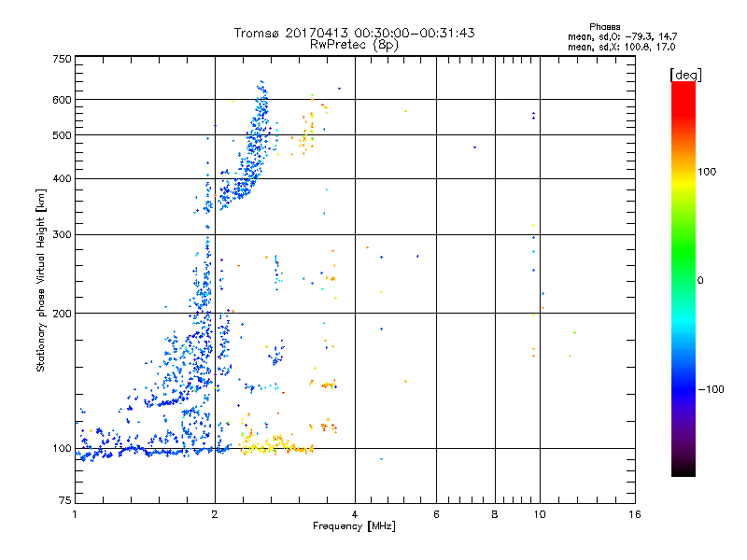Click the x-axis tick label "6"
The width and height of the screenshot is (747, 560).
(x=436, y=514)
